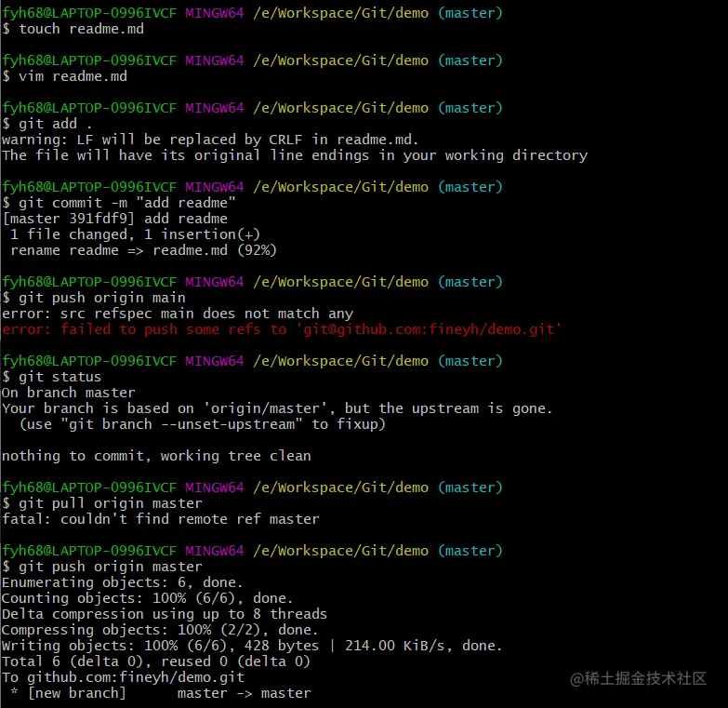
Task: Click the 'upstream is gone' status line
Action: coord(277,407)
